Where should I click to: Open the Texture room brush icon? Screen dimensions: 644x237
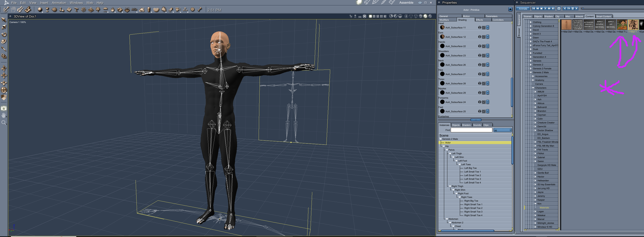click(384, 2)
